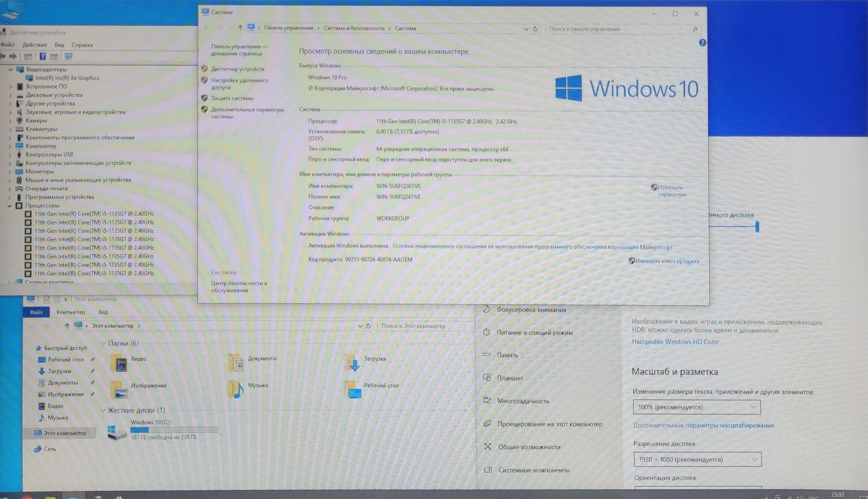Open the System window address bar history dropdown

[526, 29]
